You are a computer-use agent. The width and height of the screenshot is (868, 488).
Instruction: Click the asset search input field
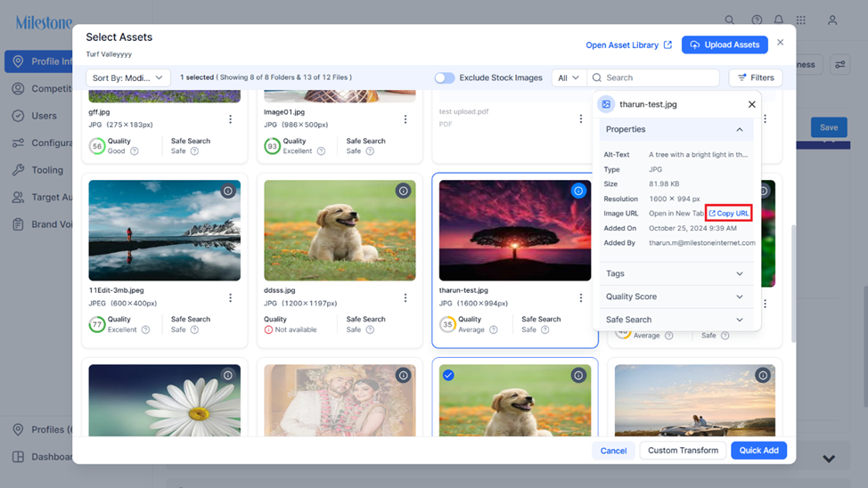(653, 78)
